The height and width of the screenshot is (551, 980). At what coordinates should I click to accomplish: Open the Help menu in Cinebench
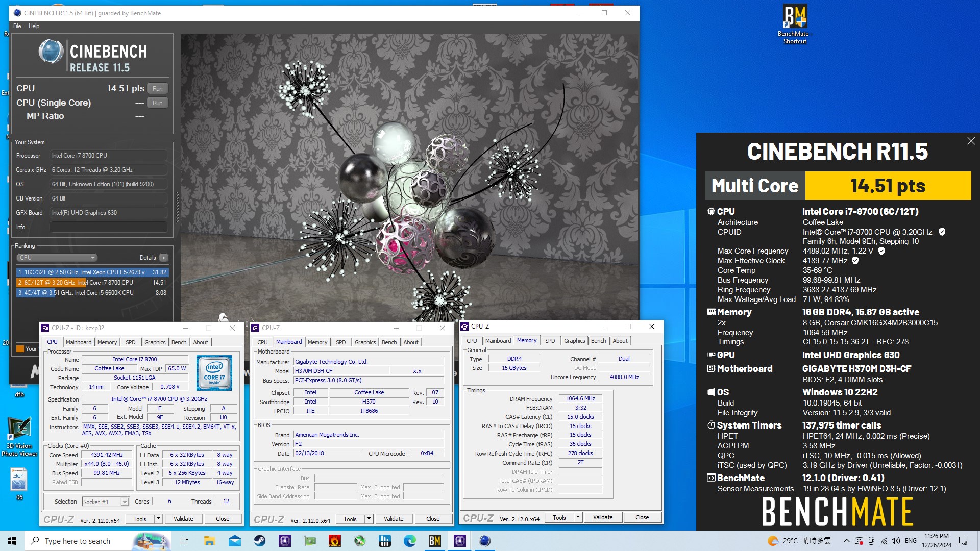pos(34,26)
